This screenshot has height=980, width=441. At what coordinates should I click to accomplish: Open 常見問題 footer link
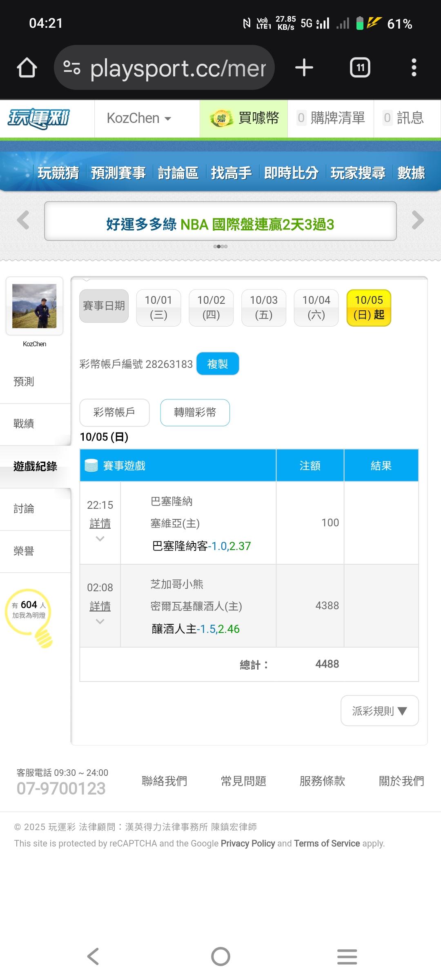click(x=243, y=781)
